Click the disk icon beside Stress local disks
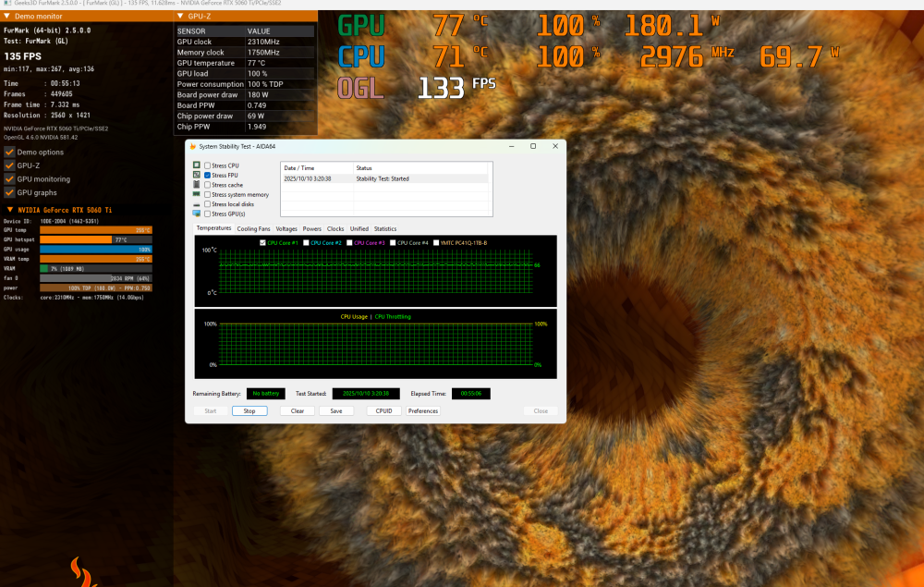 click(196, 204)
